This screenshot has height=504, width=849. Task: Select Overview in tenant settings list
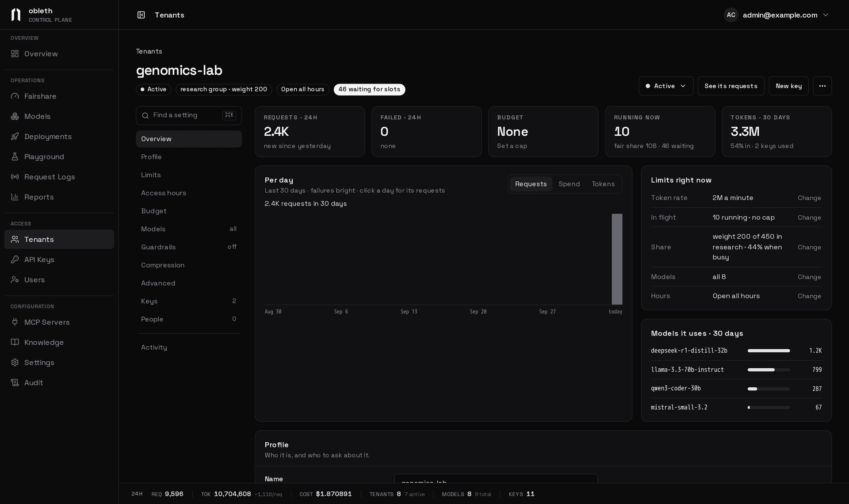(189, 139)
